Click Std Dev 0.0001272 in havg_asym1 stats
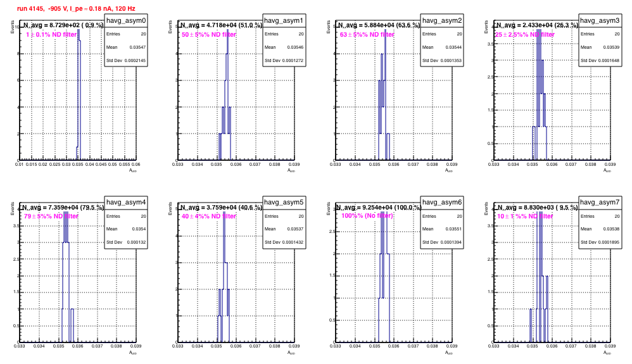 point(284,61)
